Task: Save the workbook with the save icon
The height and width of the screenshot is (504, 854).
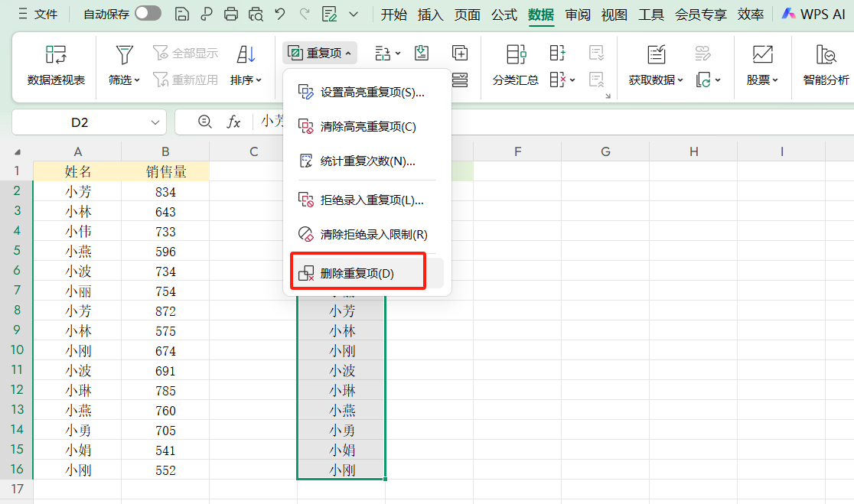Action: (181, 14)
